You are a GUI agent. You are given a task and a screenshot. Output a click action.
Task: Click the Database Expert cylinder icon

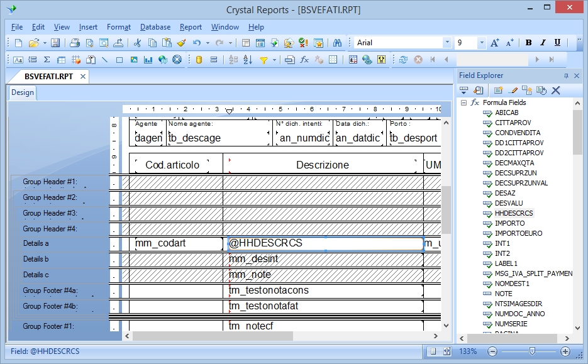click(x=199, y=60)
